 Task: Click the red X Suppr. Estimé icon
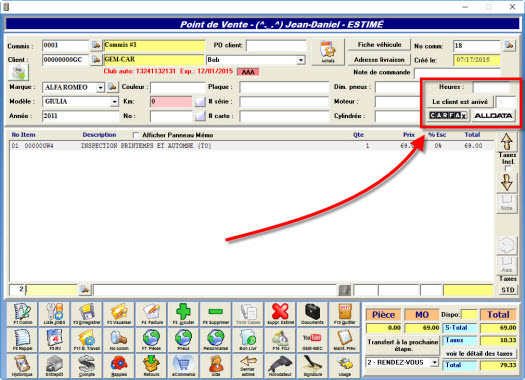click(x=280, y=314)
